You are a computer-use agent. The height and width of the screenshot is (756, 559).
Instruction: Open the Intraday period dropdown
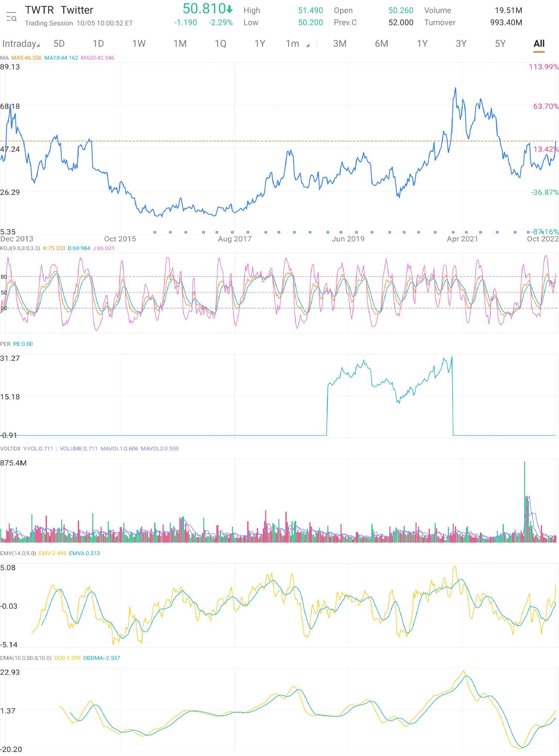coord(21,44)
